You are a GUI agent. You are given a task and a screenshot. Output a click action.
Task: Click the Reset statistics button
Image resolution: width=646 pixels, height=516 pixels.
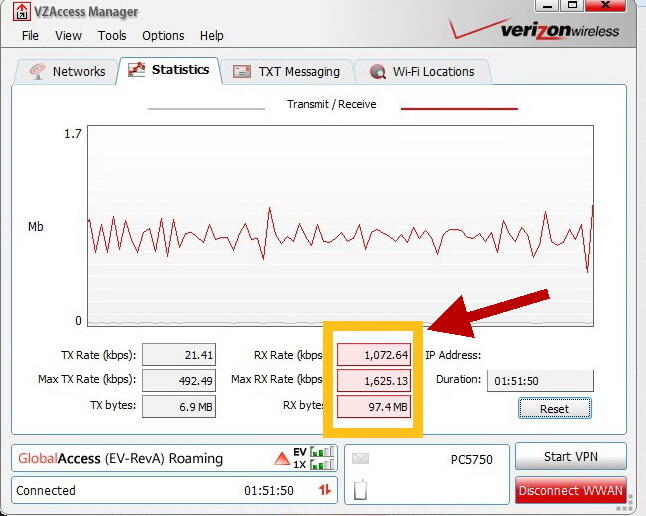[x=555, y=408]
